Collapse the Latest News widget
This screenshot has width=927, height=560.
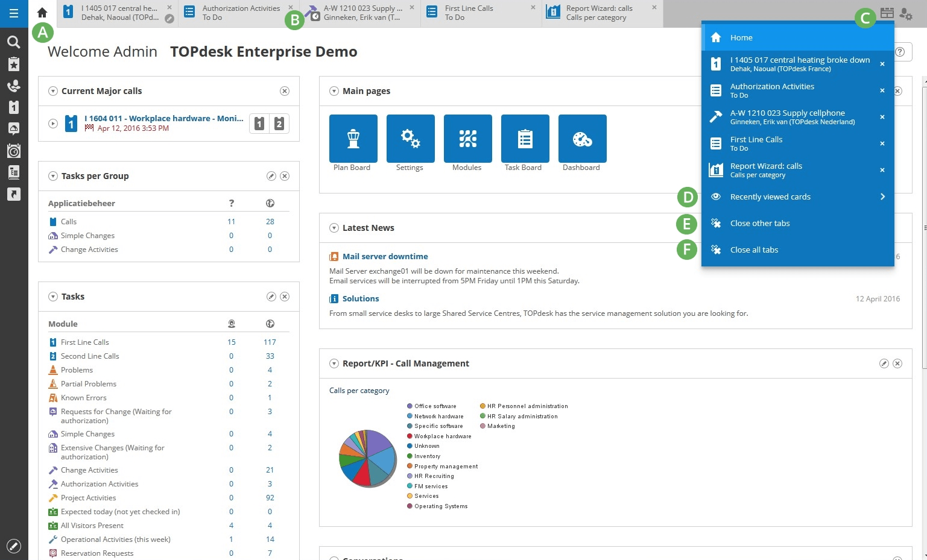(x=334, y=228)
